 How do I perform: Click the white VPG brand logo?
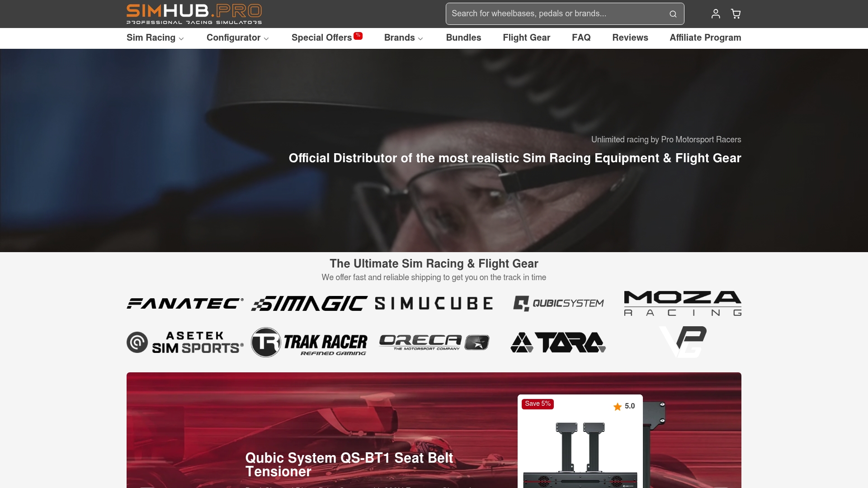(683, 342)
